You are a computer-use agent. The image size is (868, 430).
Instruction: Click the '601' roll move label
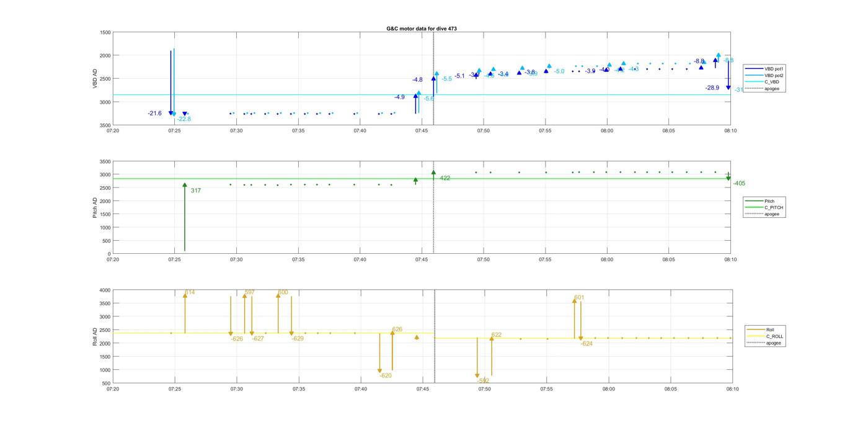579,298
